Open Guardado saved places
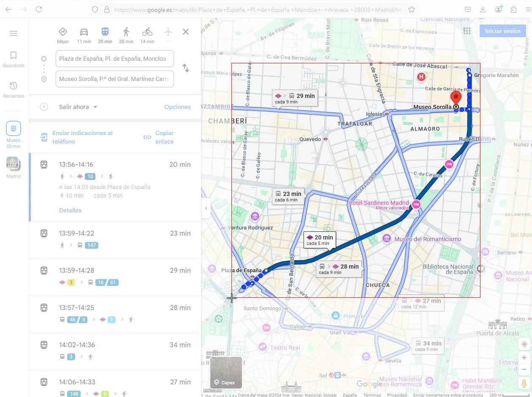The image size is (532, 397). pos(14,59)
